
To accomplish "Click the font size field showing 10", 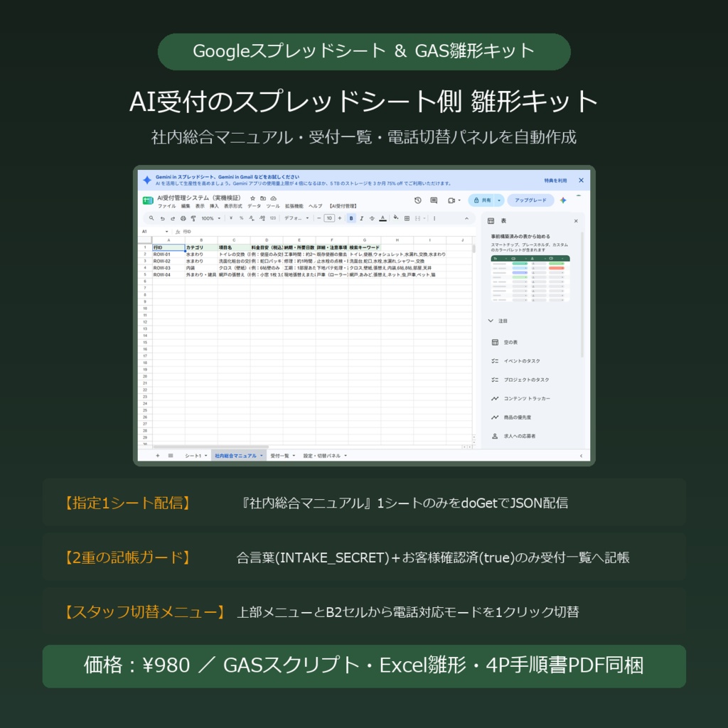I will (x=329, y=218).
